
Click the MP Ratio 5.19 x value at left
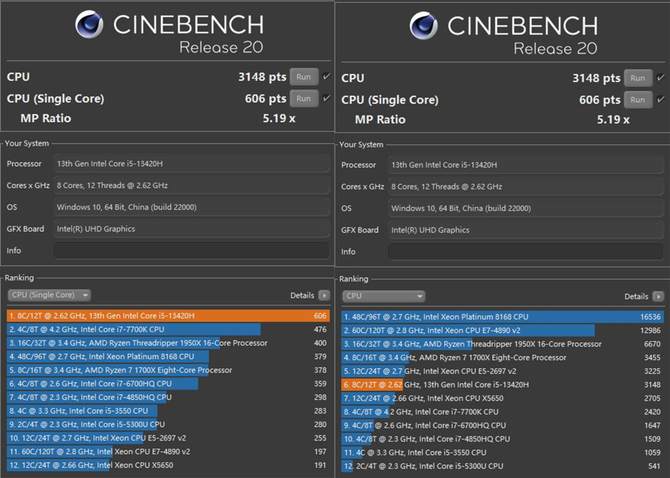[x=279, y=118]
